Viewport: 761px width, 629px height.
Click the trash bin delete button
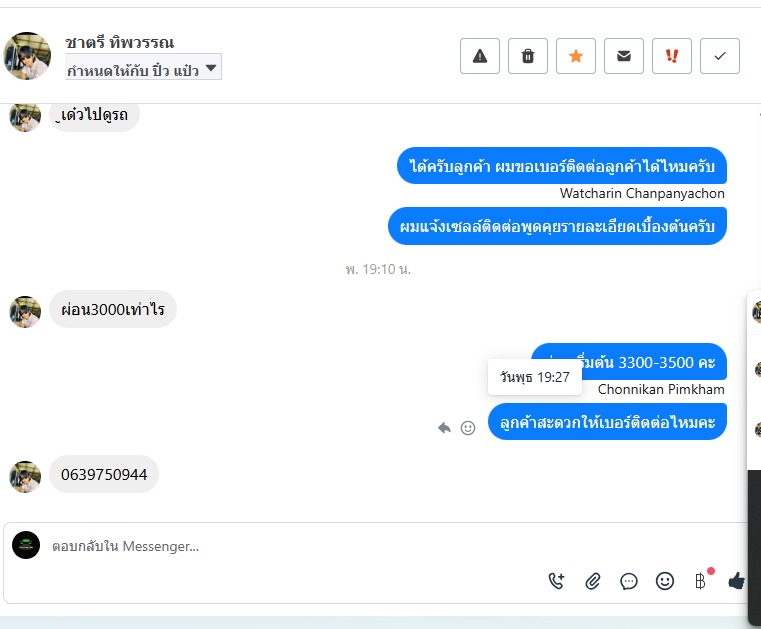tap(528, 56)
